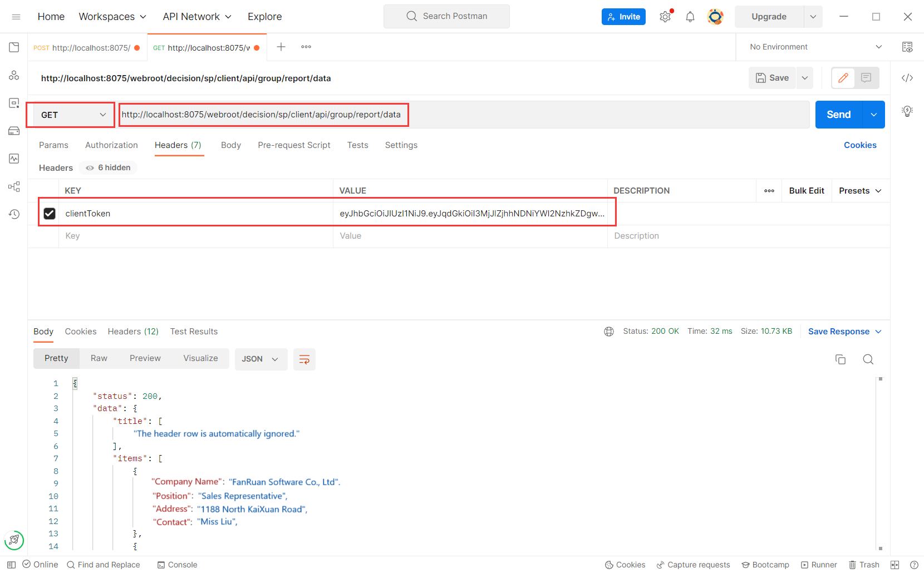Uncheck the clientToken header row

tap(50, 213)
